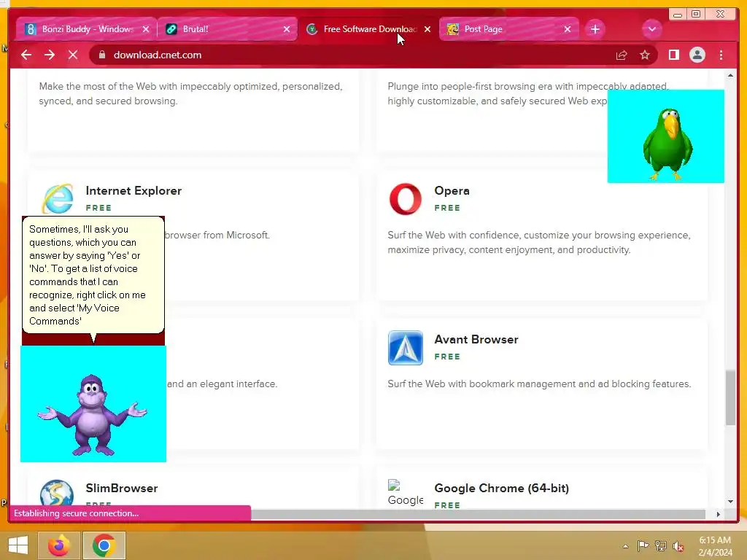
Task: Launch Firefox from the taskbar
Action: click(x=59, y=545)
